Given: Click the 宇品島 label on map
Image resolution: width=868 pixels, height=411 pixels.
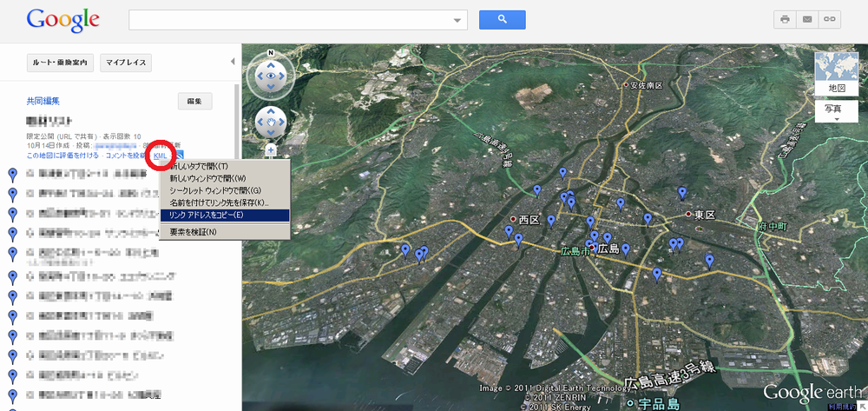Looking at the screenshot, I should pos(661,402).
